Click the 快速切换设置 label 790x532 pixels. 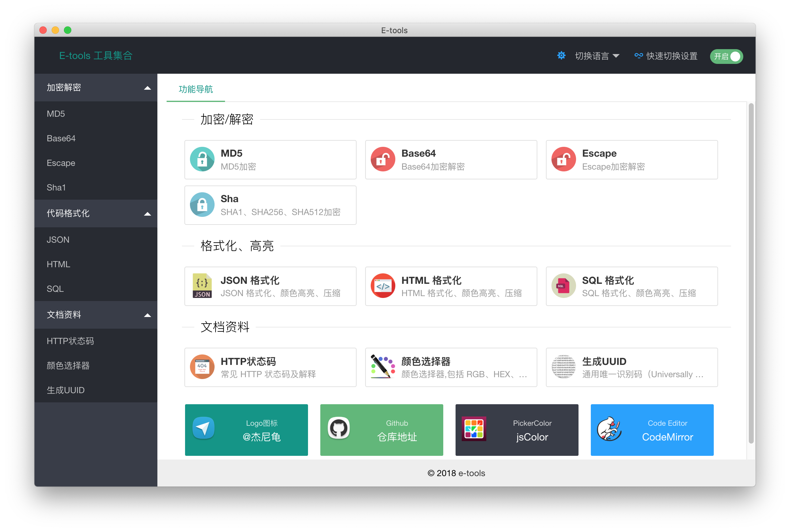[672, 56]
